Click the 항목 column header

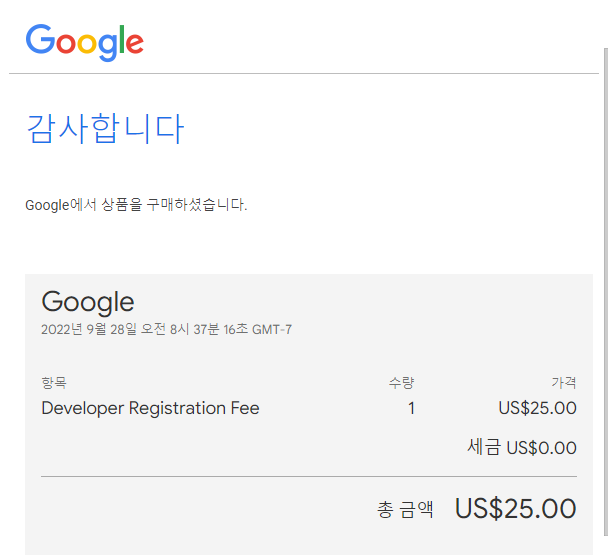(54, 383)
